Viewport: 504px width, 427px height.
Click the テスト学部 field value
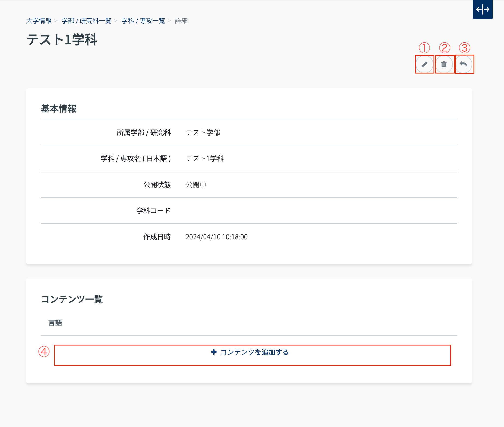(x=203, y=133)
